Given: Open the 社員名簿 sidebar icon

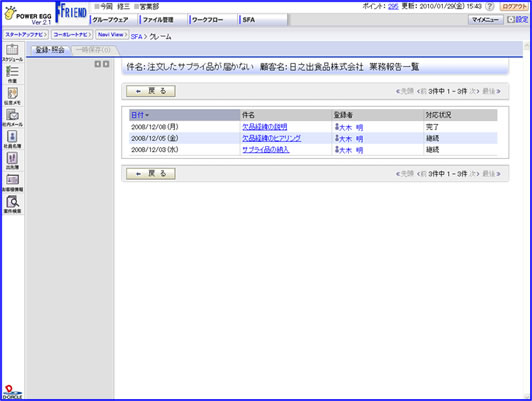Looking at the screenshot, I should coord(13,139).
